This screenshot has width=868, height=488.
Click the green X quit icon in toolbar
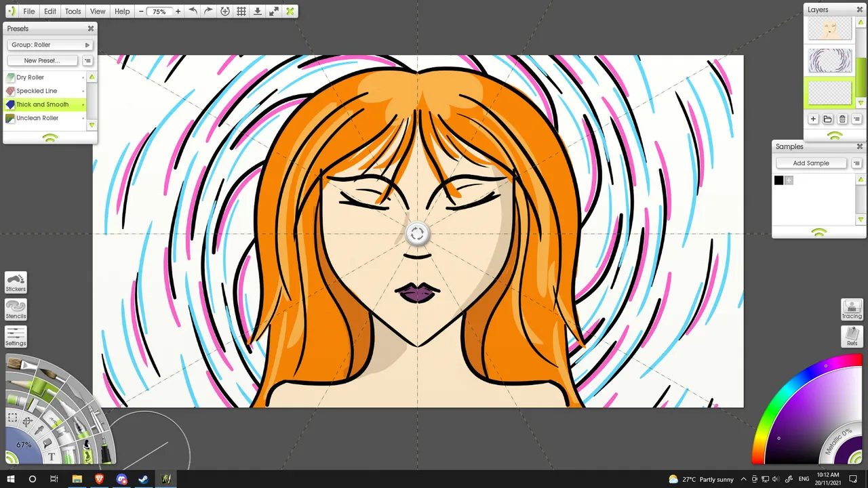coord(290,12)
